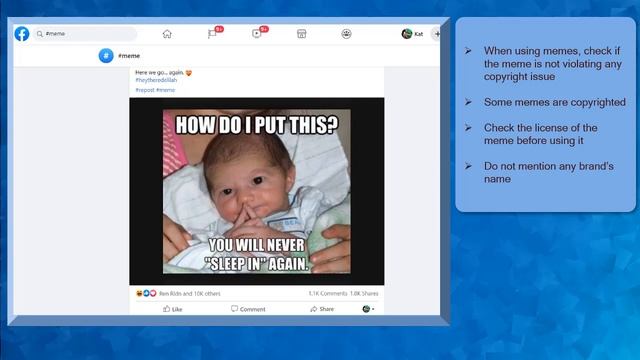Image resolution: width=640 pixels, height=360 pixels.
Task: Click the blue hashtag circle icon
Action: point(106,56)
